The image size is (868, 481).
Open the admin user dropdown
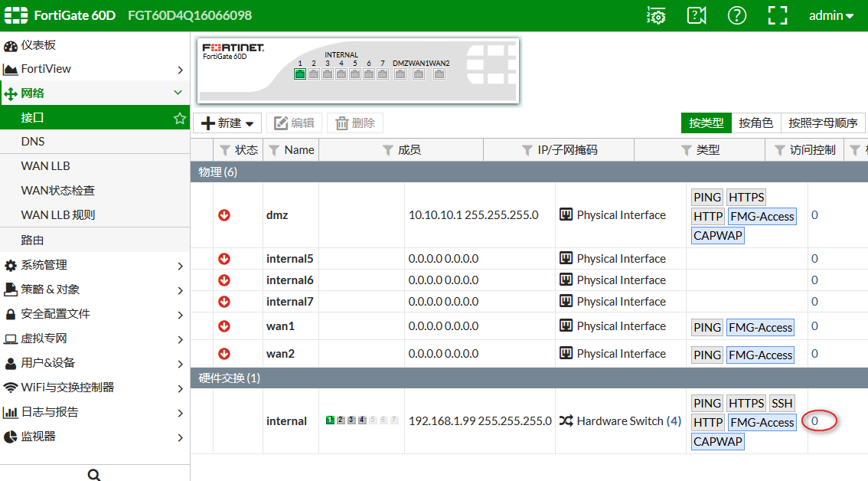pos(831,15)
